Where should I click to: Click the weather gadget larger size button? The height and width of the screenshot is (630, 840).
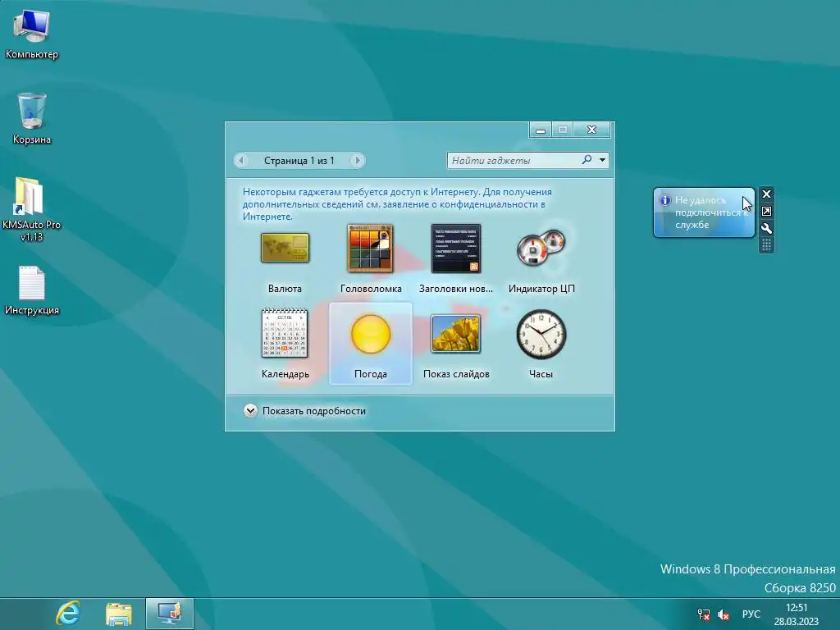(x=767, y=211)
